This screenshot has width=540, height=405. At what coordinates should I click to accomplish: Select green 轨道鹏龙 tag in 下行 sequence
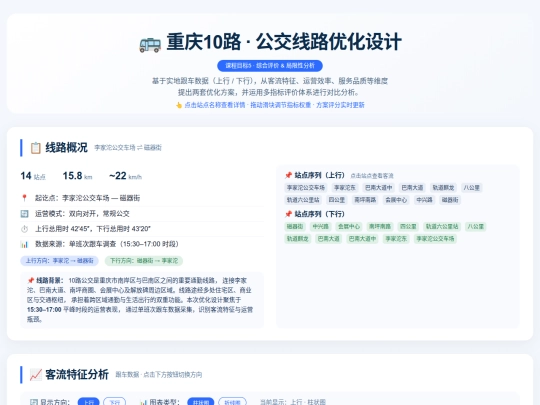click(x=298, y=238)
